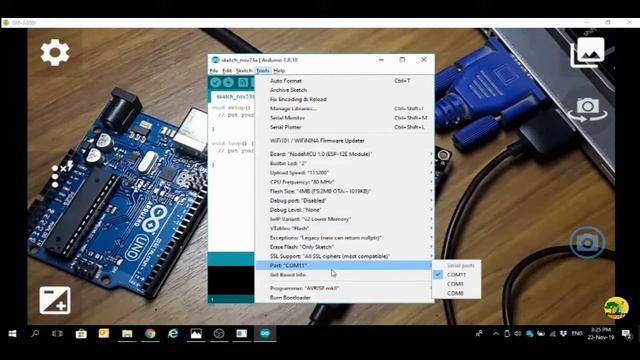Click the taskbar clock showing 23-Nov-19

(600, 333)
